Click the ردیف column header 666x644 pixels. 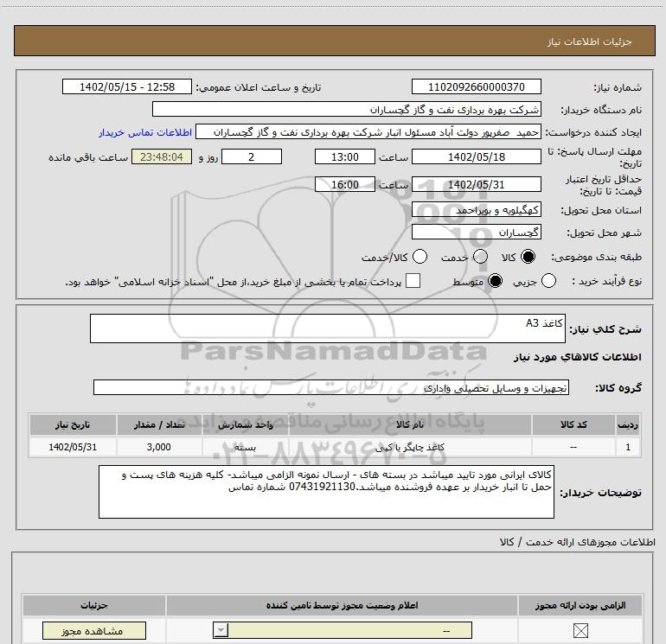coord(628,424)
